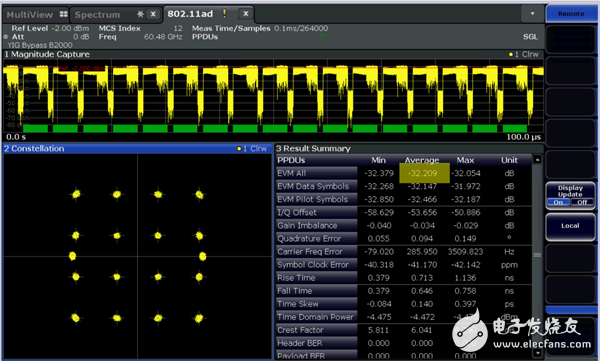Click the Symbol Clock Error row label
This screenshot has width=600, height=361.
point(316,265)
